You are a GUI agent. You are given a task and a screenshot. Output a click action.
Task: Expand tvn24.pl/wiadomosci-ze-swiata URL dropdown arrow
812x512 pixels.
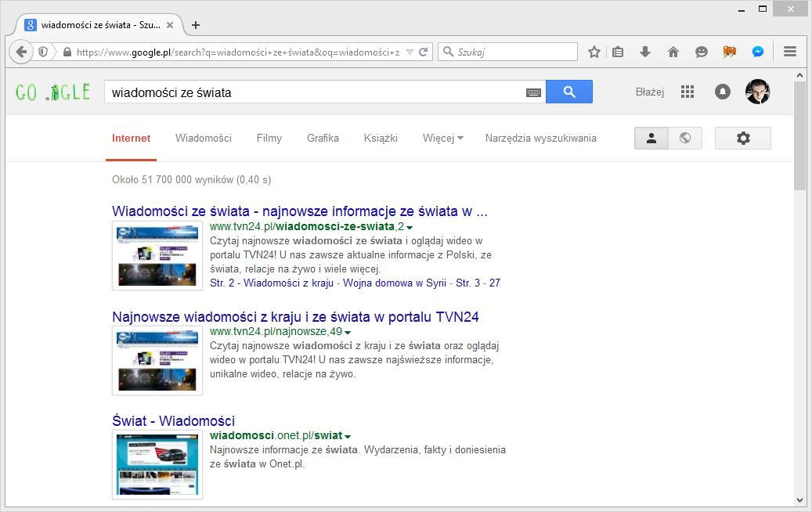[x=410, y=227]
